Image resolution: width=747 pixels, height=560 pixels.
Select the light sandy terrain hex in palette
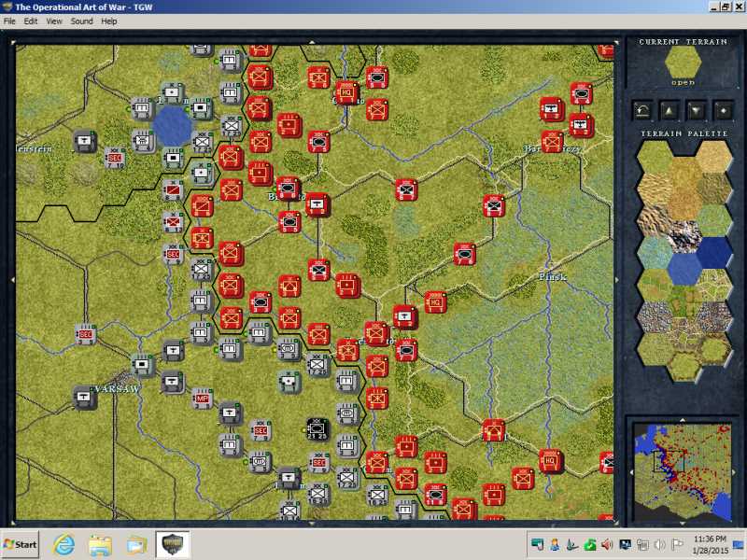[713, 157]
